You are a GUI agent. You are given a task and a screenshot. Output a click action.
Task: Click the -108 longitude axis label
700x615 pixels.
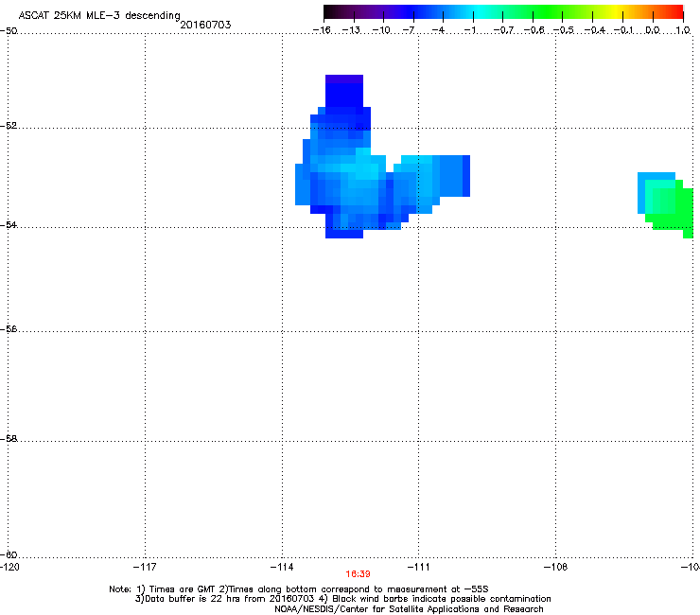pos(555,567)
